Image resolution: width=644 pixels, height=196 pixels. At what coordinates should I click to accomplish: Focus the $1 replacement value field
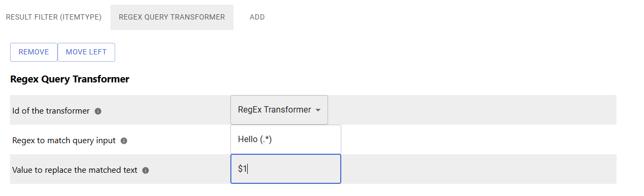pos(286,169)
